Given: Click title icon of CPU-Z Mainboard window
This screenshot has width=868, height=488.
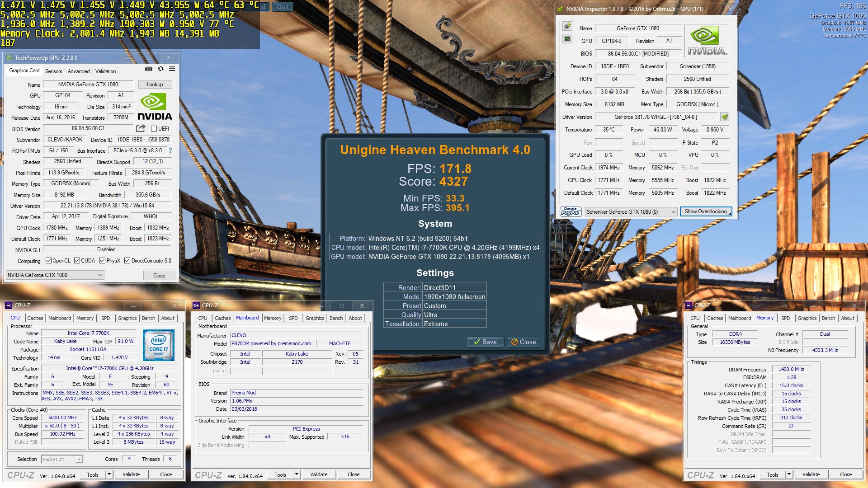Looking at the screenshot, I should (x=196, y=305).
